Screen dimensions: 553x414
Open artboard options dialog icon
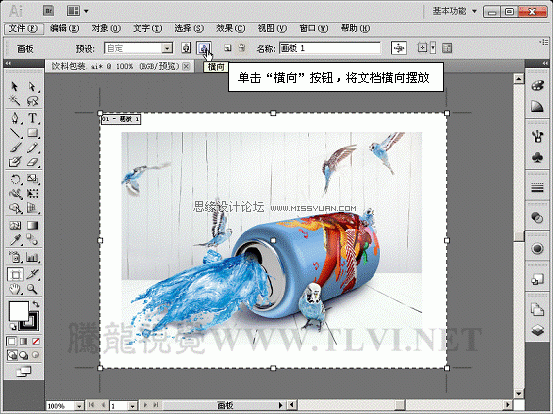[447, 48]
